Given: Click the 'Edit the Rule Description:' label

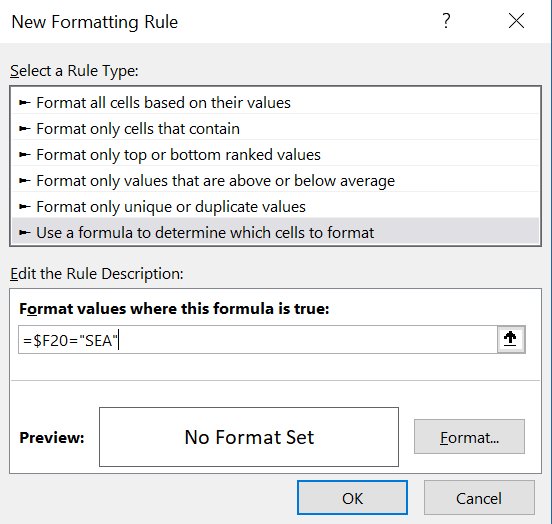Looking at the screenshot, I should point(97,274).
